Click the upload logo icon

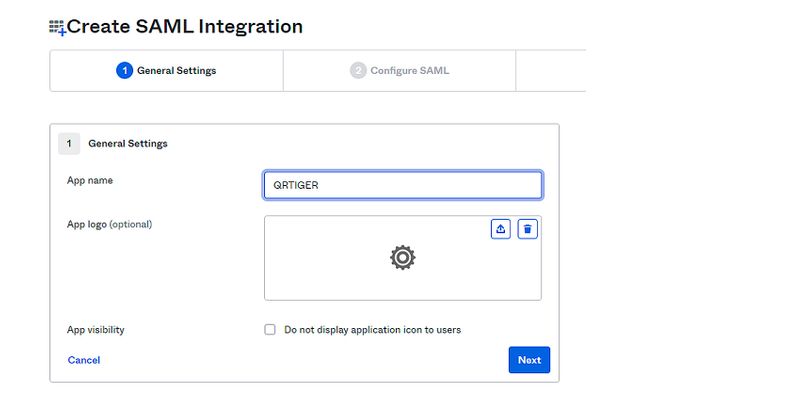coord(501,229)
